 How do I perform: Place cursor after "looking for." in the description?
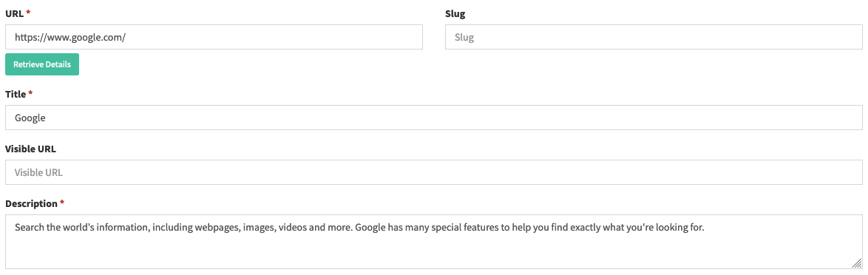pyautogui.click(x=704, y=228)
